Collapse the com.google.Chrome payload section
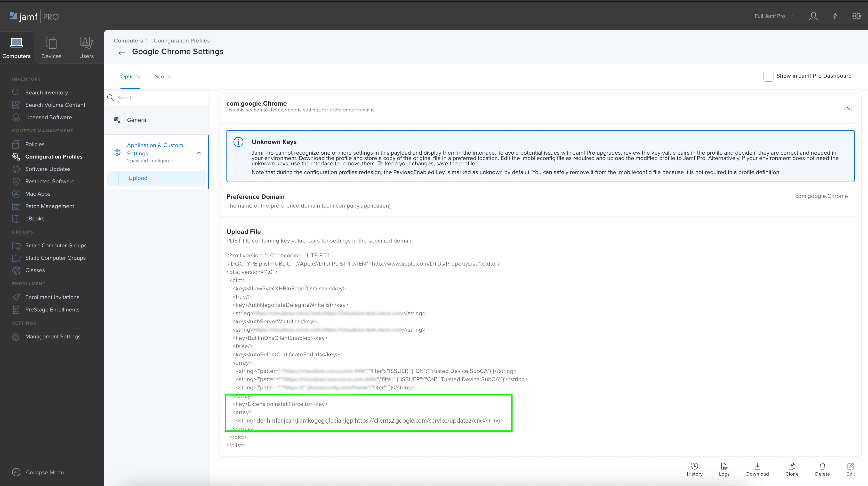The image size is (868, 486). tap(847, 108)
